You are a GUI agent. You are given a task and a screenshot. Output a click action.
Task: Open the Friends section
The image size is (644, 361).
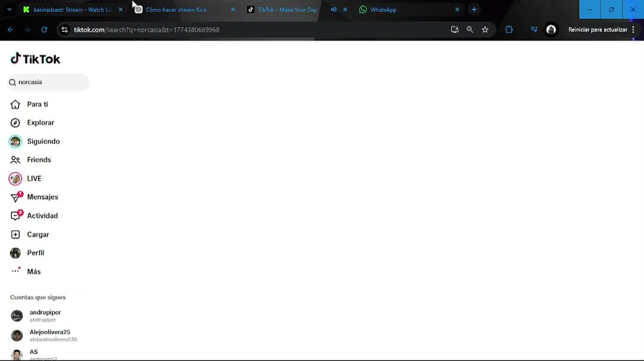click(x=39, y=160)
